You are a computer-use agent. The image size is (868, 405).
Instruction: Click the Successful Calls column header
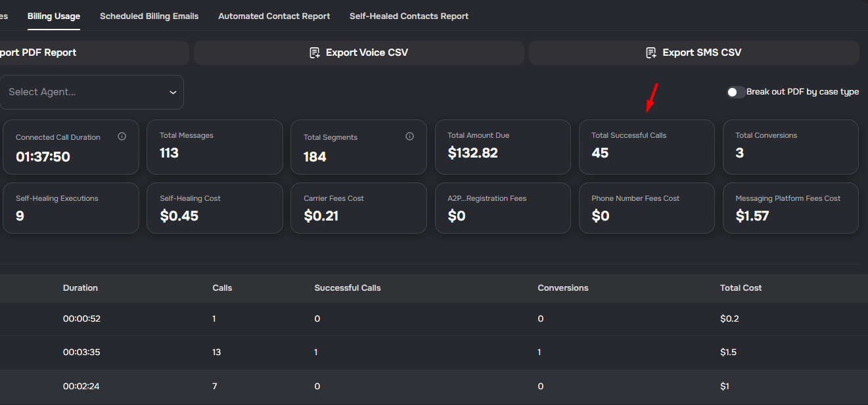click(348, 288)
